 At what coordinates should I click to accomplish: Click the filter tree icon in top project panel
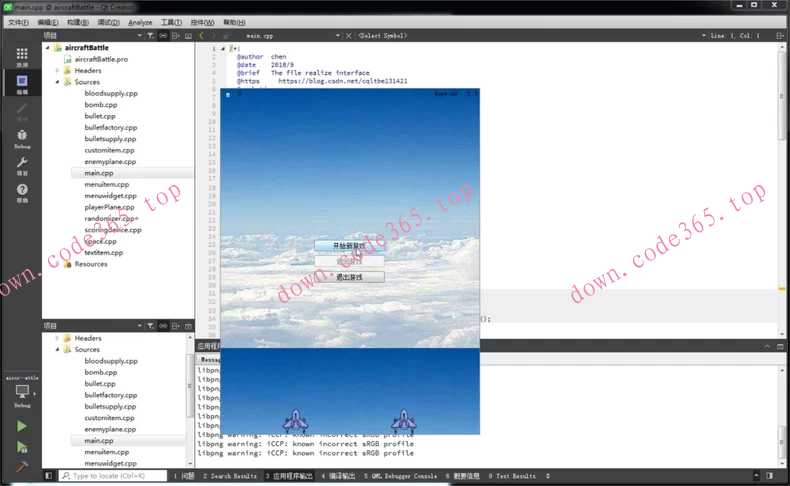[x=151, y=35]
